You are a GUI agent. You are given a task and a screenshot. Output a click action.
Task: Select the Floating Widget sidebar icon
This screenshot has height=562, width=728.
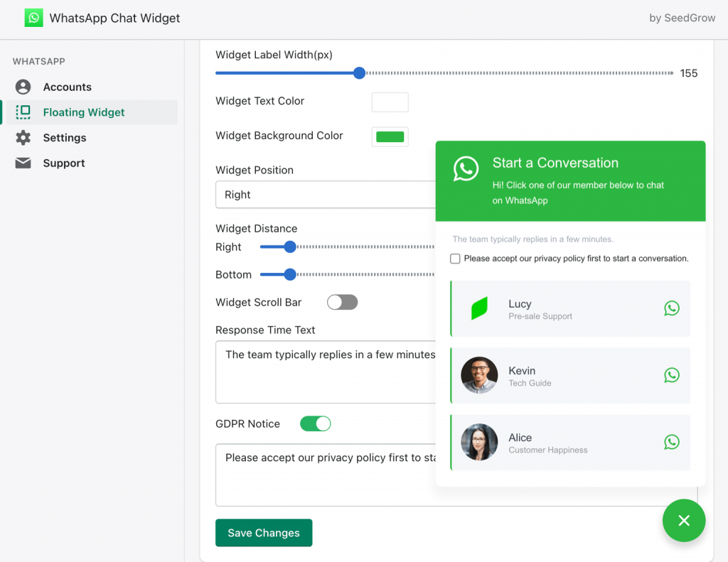click(24, 112)
